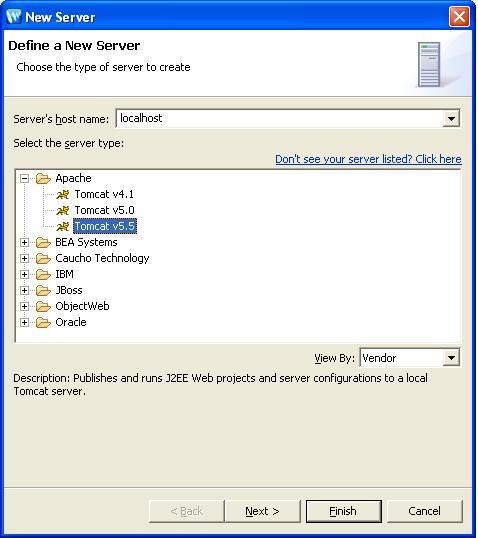Click the ObjectWeb folder icon

click(x=43, y=306)
